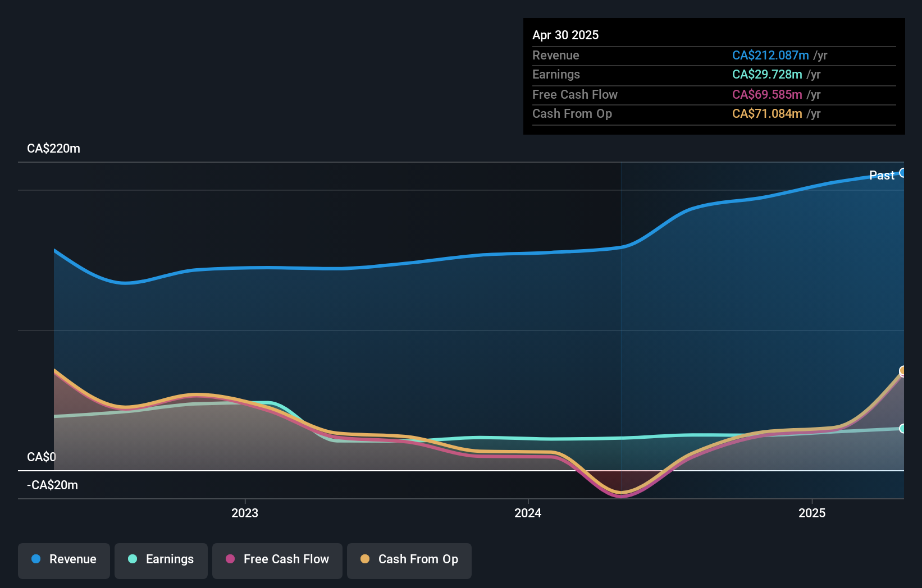Click the Revenue endpoint marker near Past
922x588 pixels.
[903, 173]
